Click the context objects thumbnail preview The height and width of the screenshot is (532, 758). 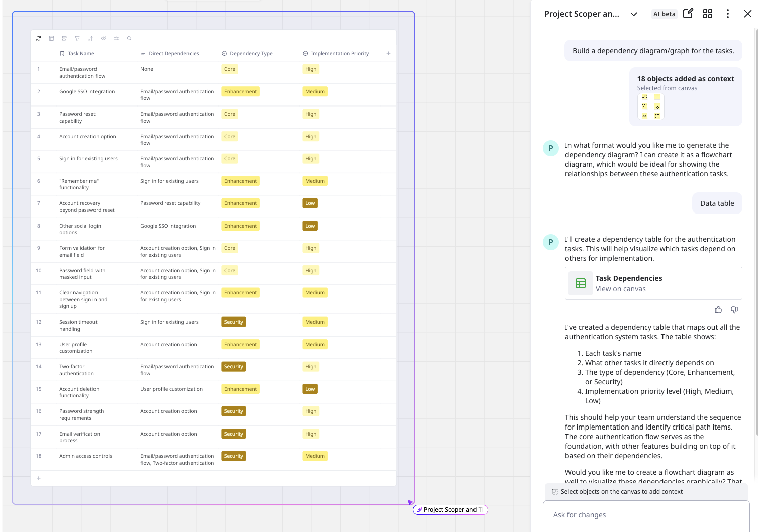coord(650,107)
